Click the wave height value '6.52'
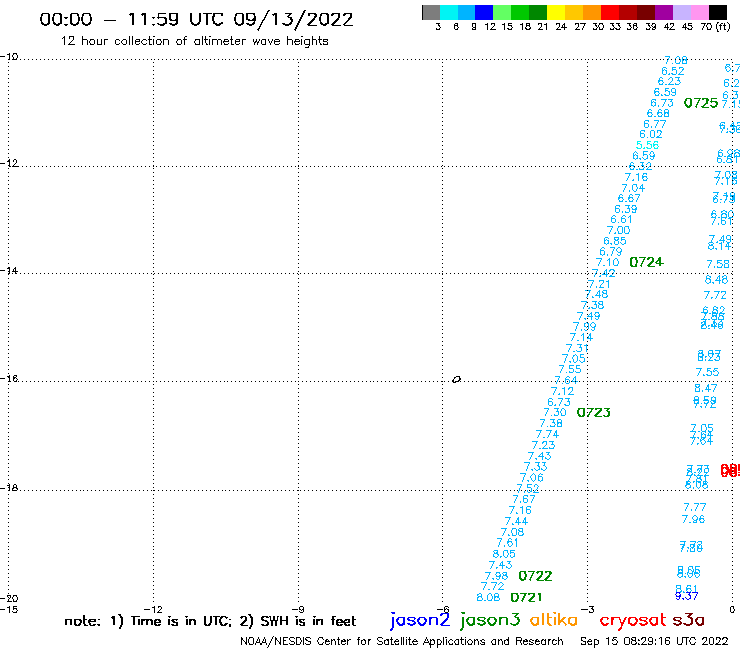 [673, 71]
